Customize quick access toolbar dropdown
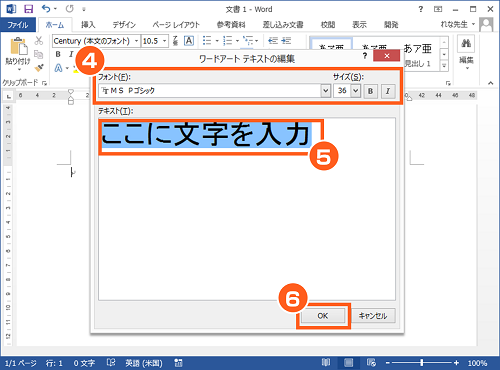Viewport: 500px width, 370px height. click(x=84, y=9)
